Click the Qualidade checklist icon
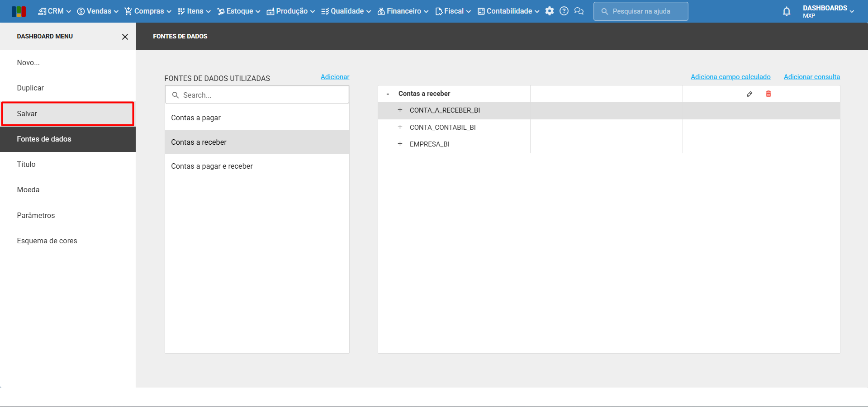This screenshot has height=407, width=868. click(325, 11)
